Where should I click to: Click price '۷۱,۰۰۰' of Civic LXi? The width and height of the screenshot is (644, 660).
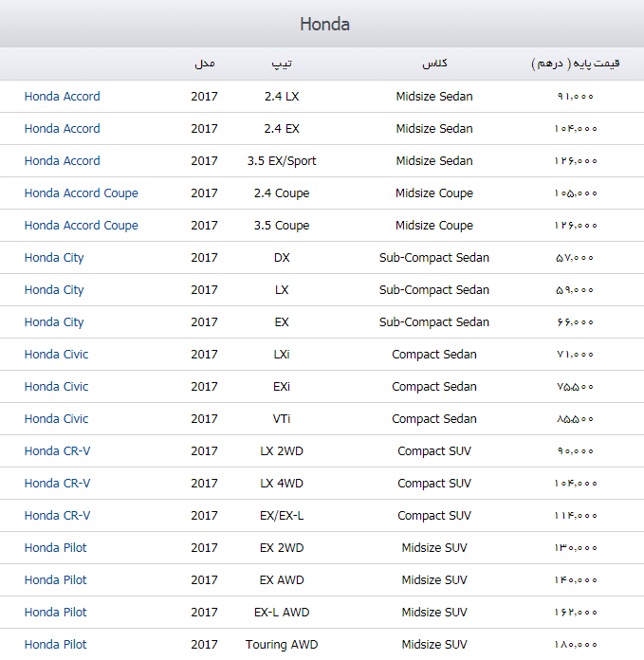575,355
